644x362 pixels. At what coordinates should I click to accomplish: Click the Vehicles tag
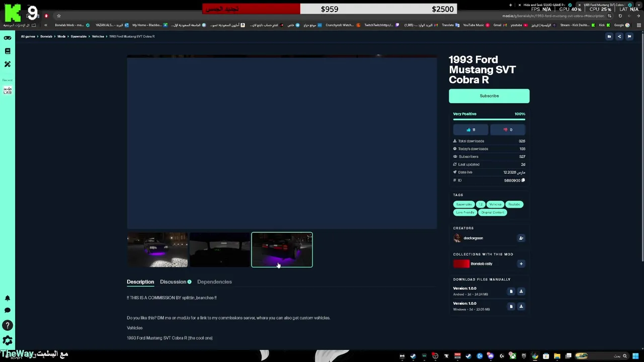coord(495,205)
